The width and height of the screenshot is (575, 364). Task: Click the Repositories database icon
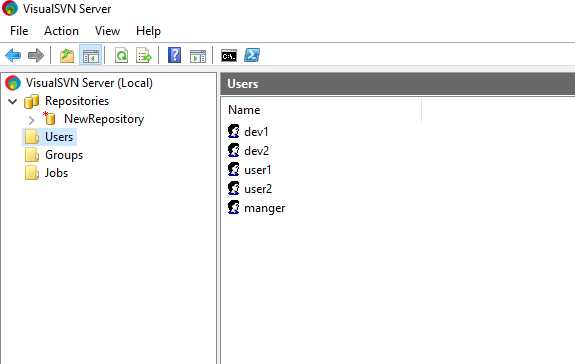(x=32, y=101)
